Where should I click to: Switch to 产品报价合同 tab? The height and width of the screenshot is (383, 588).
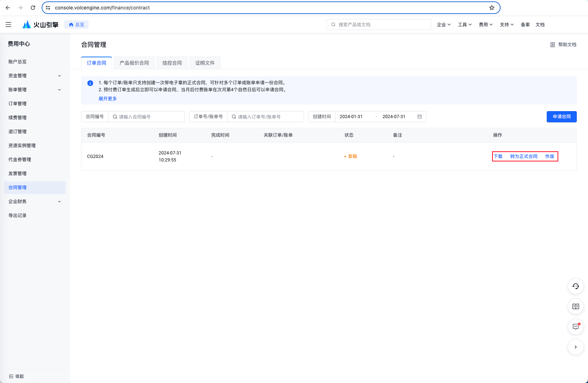click(134, 63)
